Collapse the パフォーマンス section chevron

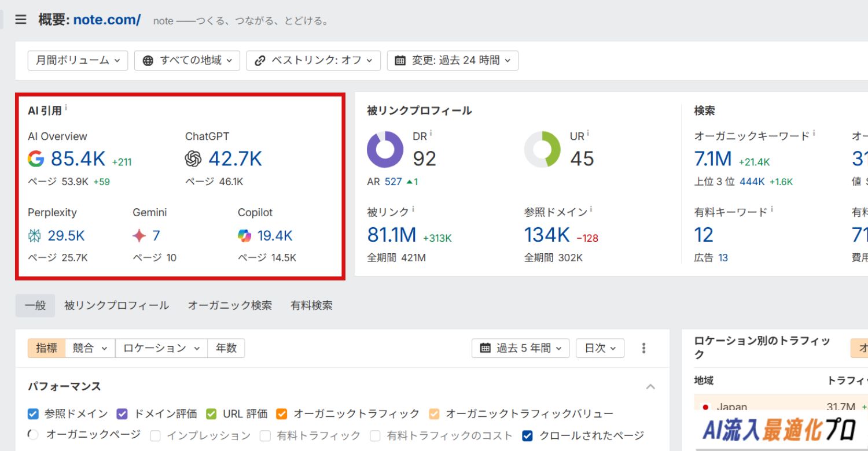650,386
